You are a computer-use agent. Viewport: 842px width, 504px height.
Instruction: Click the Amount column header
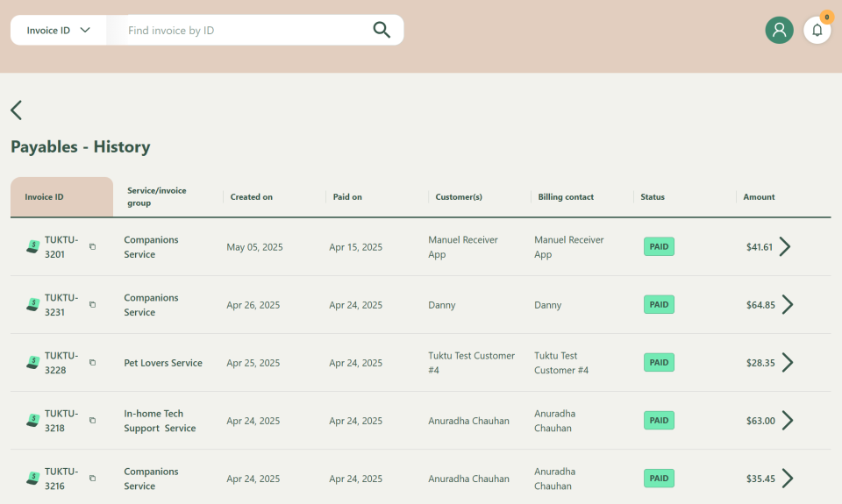759,197
